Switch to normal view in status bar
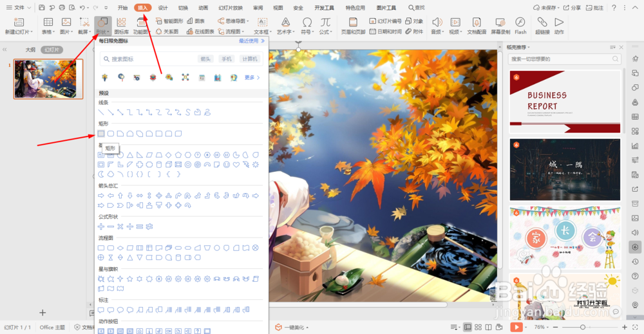 [468, 327]
